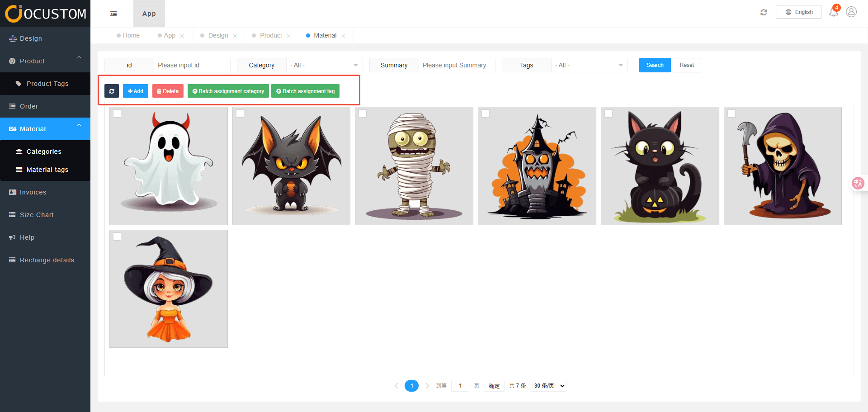Screen dimensions: 868x412
Task: Open the user profile avatar icon
Action: pyautogui.click(x=851, y=12)
